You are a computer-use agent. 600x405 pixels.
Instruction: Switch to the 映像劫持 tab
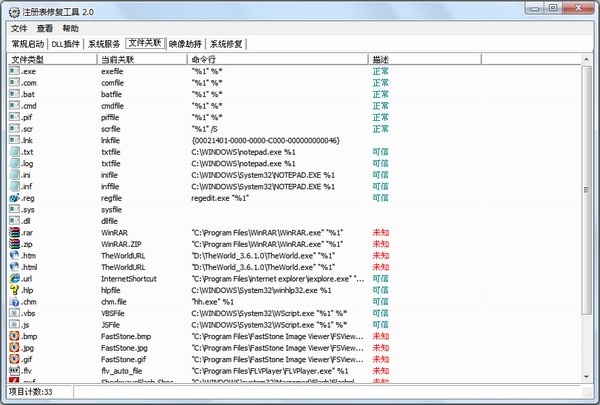click(185, 44)
